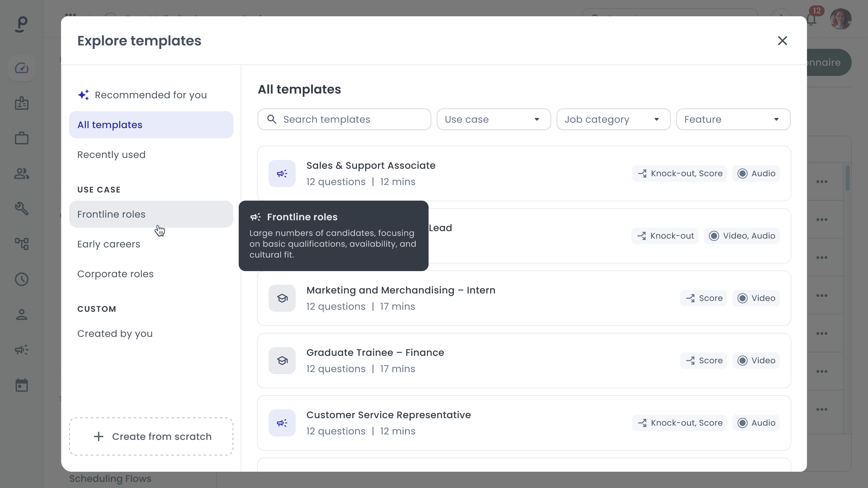Viewport: 868px width, 488px height.
Task: Expand the Feature filter dropdown
Action: click(x=733, y=119)
